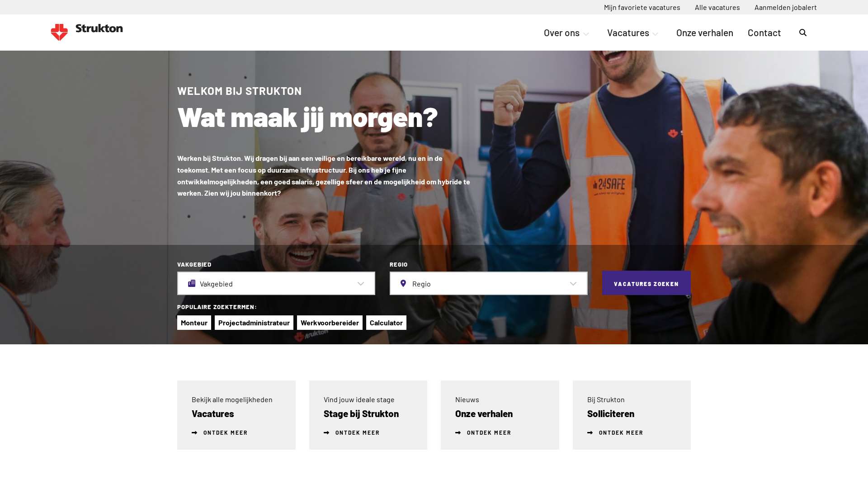Open Onze verhalen in navigation

coord(704,33)
